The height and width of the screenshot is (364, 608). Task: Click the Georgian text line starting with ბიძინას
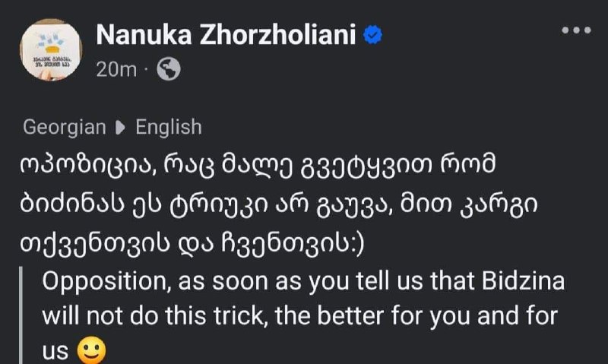pos(278,205)
